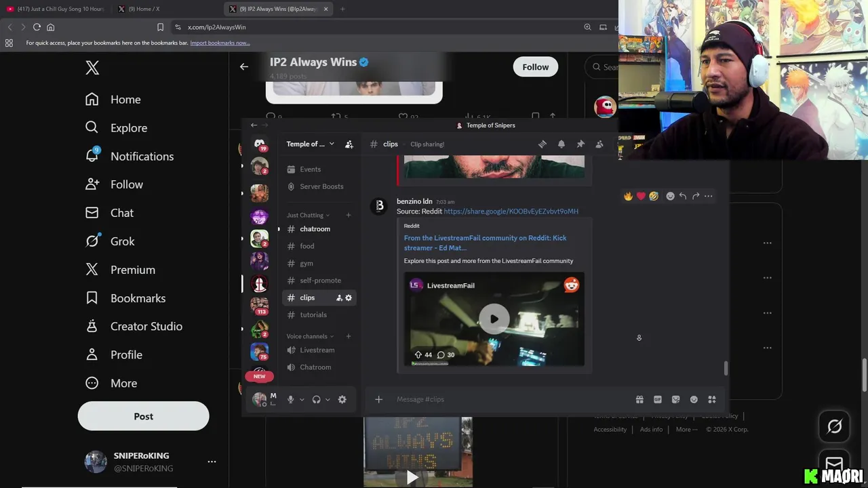
Task: Open Grok in X navigation
Action: tap(110, 241)
